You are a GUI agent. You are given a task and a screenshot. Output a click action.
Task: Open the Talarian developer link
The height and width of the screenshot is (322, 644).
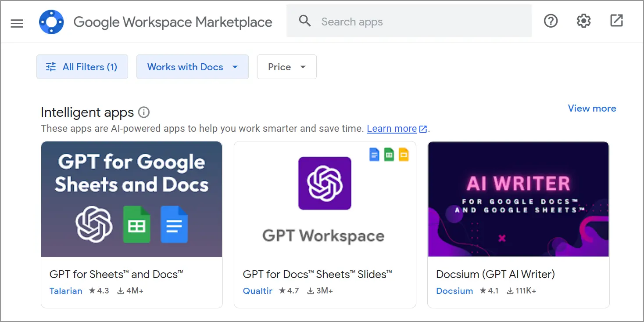[66, 291]
